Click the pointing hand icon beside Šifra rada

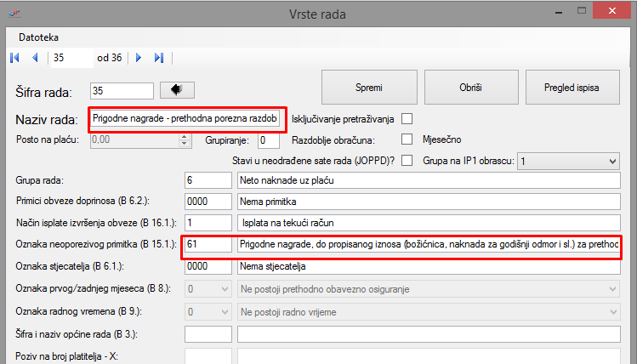(177, 89)
